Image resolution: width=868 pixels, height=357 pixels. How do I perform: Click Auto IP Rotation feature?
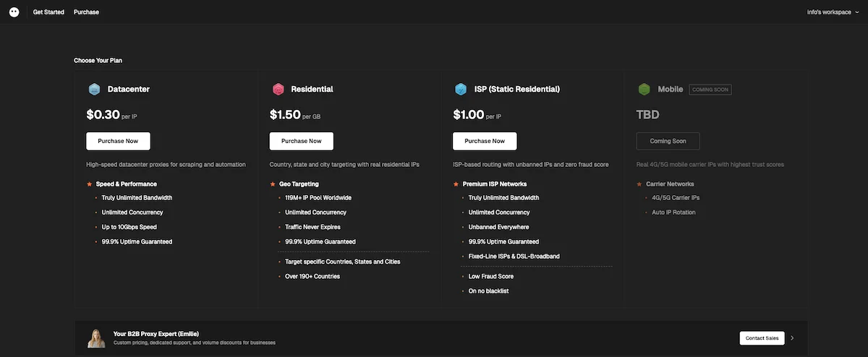[x=674, y=212]
